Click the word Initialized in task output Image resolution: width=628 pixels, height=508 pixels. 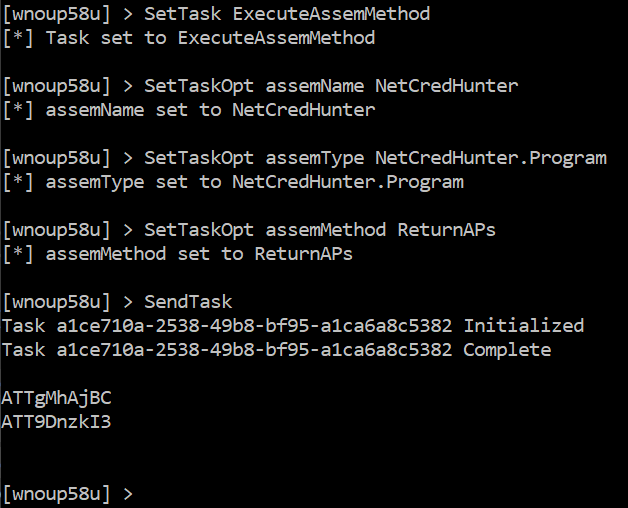pos(523,326)
